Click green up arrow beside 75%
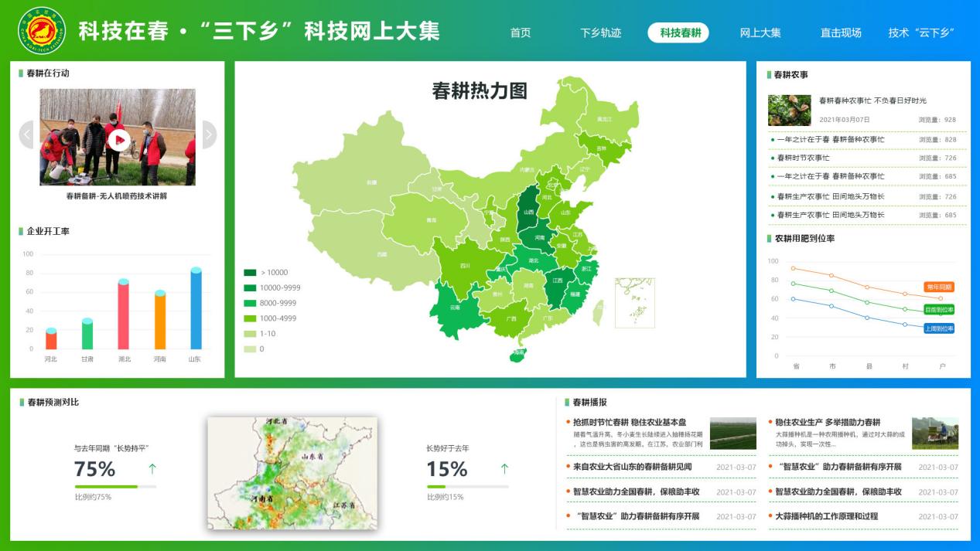Image resolution: width=980 pixels, height=551 pixels. pos(152,468)
